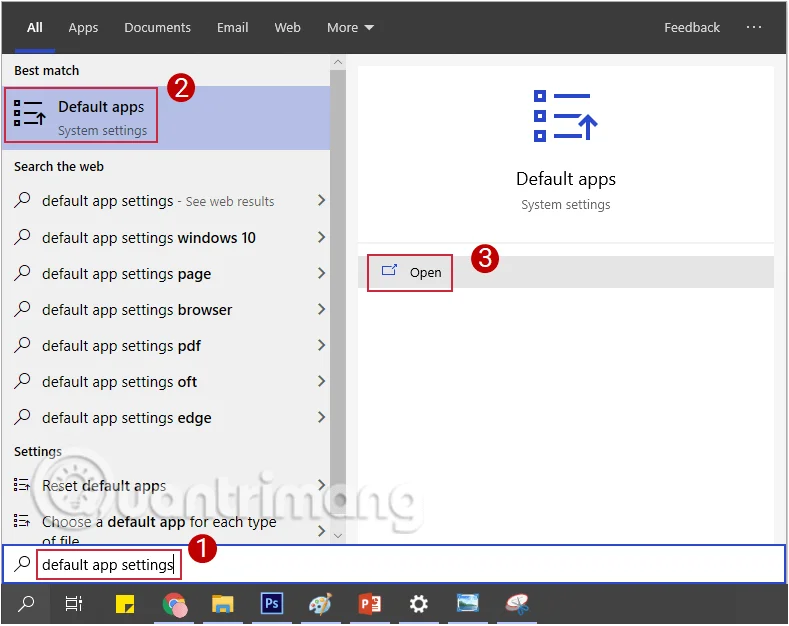Viewport: 789px width, 626px height.
Task: Open the Paint palette taskbar icon
Action: (320, 604)
